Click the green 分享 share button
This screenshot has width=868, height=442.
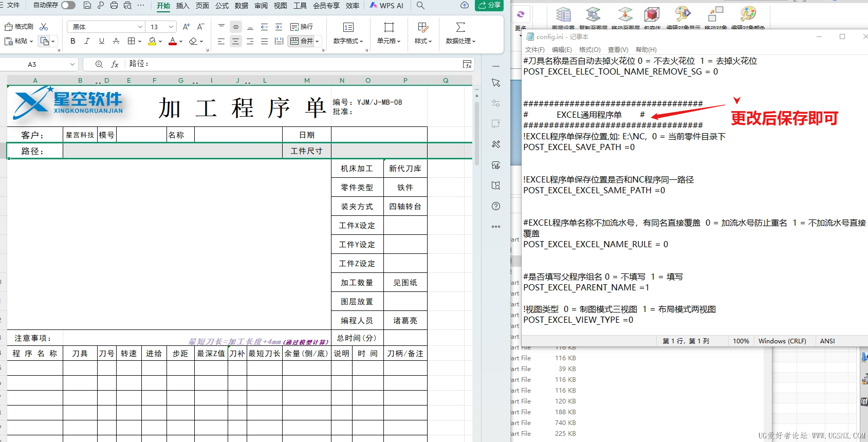tap(489, 5)
